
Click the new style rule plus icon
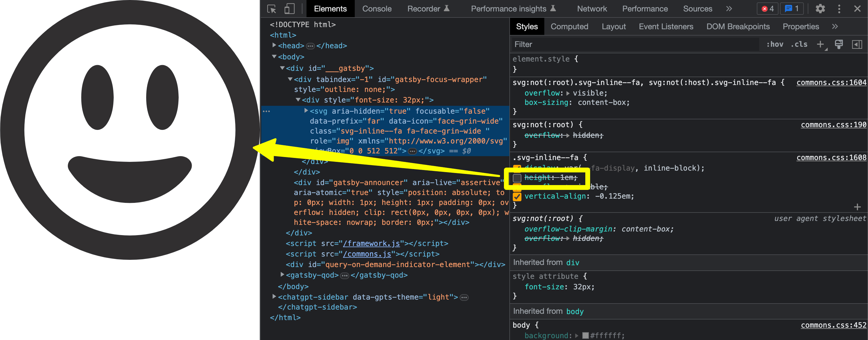(x=820, y=45)
